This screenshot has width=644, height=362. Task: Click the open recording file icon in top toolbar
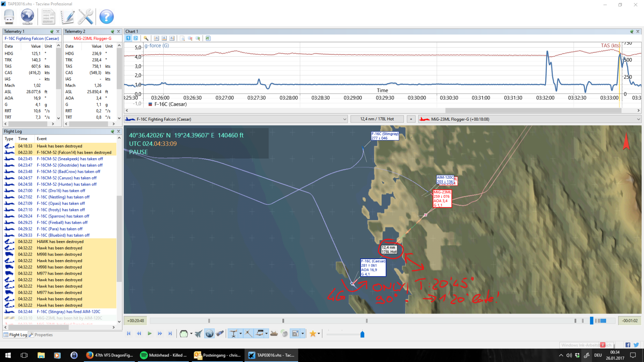[9, 16]
